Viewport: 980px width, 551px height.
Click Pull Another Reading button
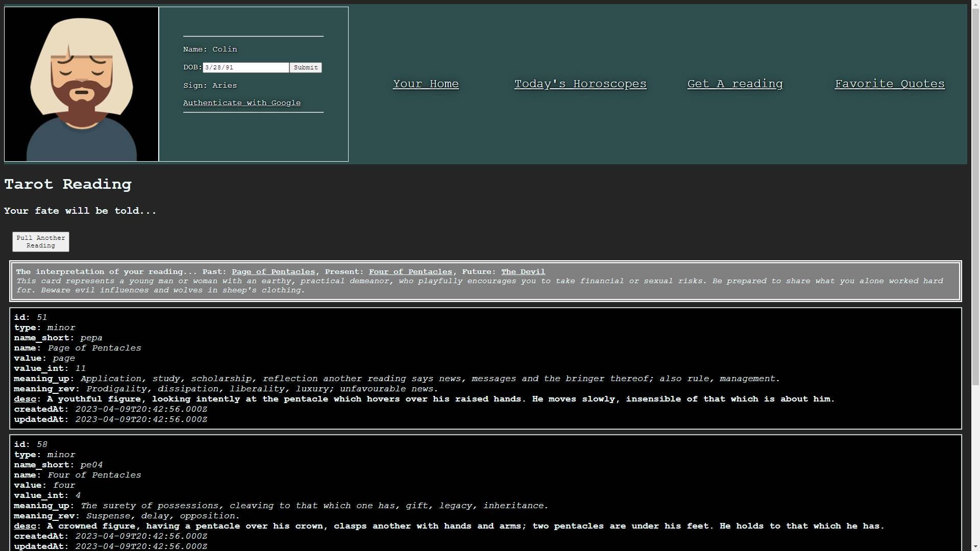pyautogui.click(x=41, y=242)
